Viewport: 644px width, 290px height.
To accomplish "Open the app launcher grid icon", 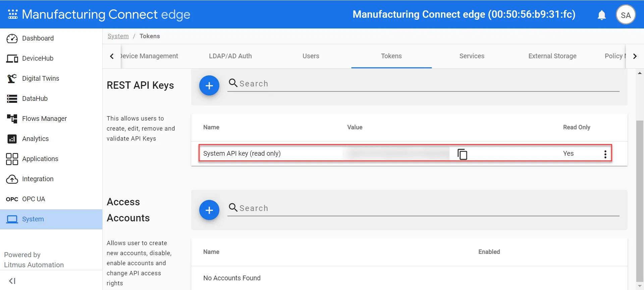I will (13, 14).
